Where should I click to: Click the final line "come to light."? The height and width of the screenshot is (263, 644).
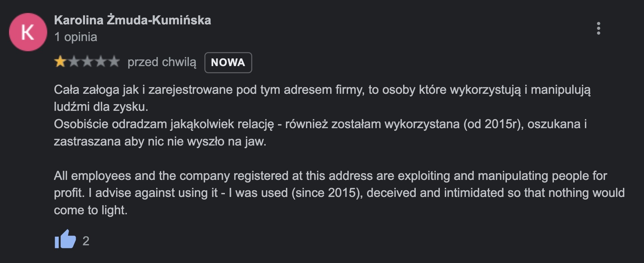coord(90,210)
